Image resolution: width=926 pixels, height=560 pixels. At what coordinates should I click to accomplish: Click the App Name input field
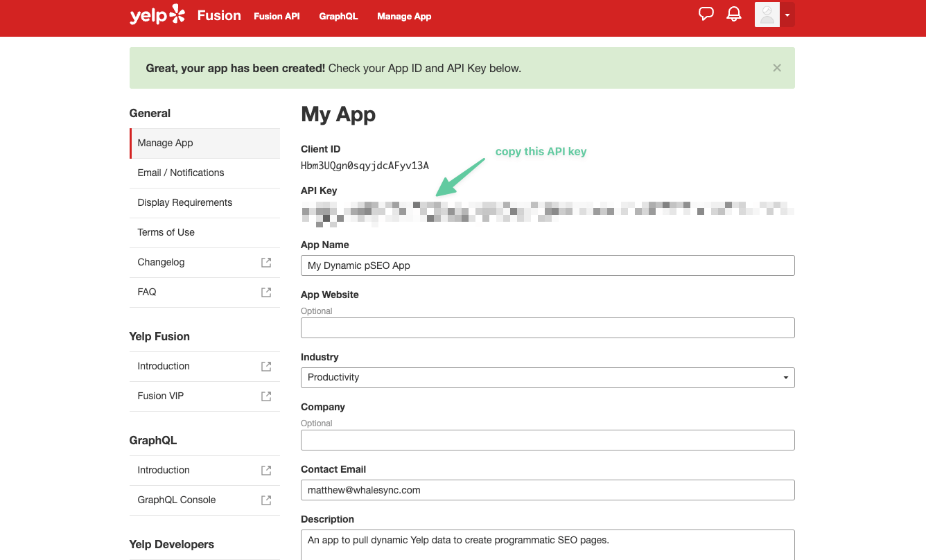pyautogui.click(x=548, y=265)
